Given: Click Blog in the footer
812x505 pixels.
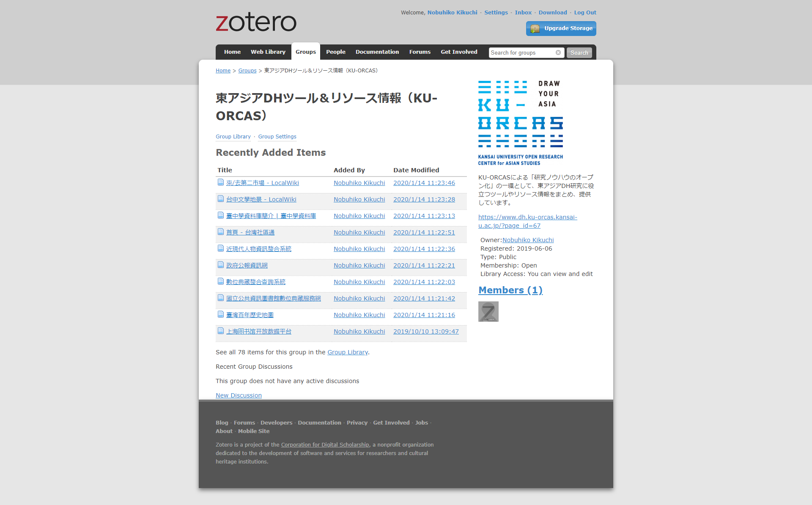Looking at the screenshot, I should pos(222,422).
